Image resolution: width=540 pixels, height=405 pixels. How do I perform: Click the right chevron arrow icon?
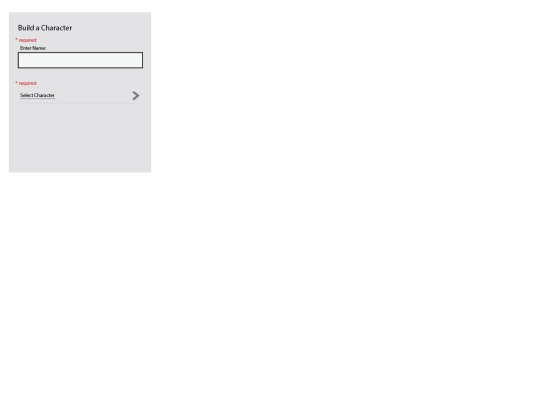pyautogui.click(x=136, y=95)
